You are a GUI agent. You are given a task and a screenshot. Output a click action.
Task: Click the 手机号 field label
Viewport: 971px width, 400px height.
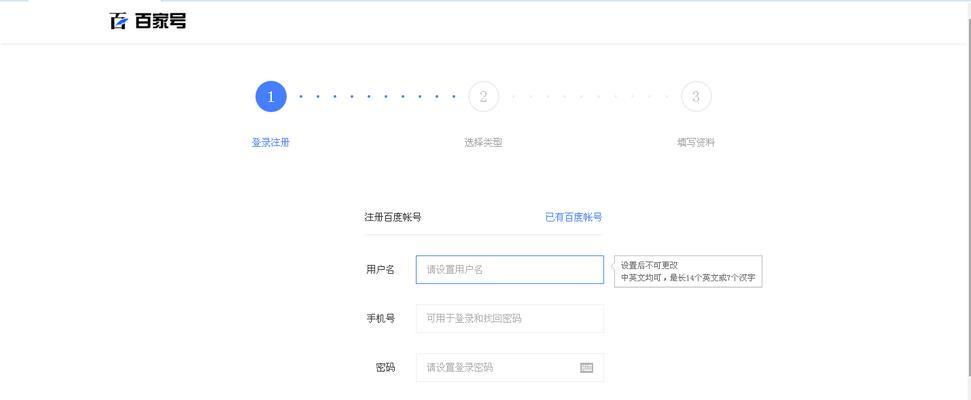380,319
